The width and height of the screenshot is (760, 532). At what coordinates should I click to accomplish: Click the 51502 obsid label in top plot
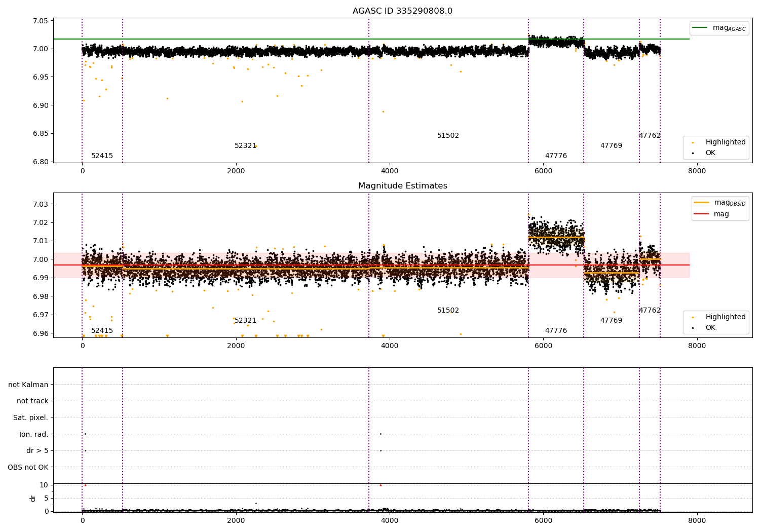click(x=448, y=136)
